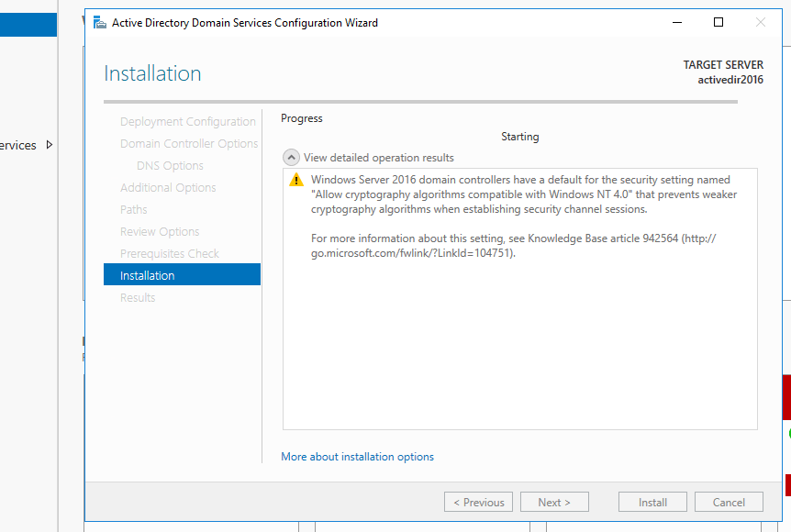The height and width of the screenshot is (532, 791).
Task: Click the highlighted Installation step
Action: coord(182,275)
